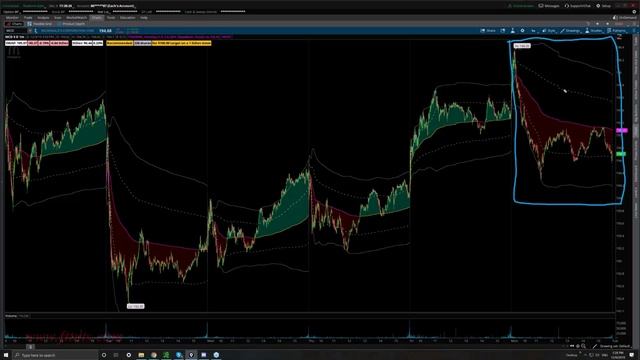The height and width of the screenshot is (360, 640).
Task: Open chart settings gear icon
Action: pyautogui.click(x=522, y=31)
